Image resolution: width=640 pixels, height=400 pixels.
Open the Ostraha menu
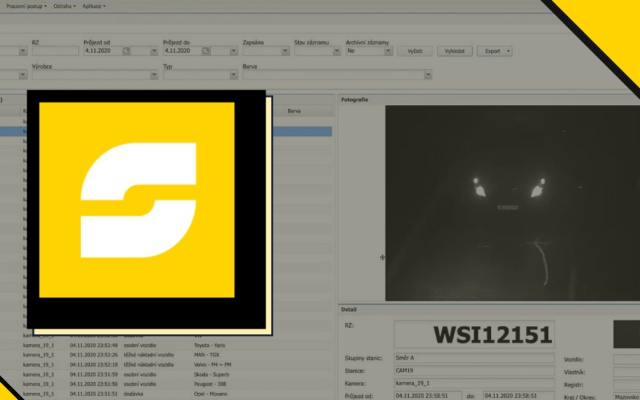pyautogui.click(x=64, y=6)
